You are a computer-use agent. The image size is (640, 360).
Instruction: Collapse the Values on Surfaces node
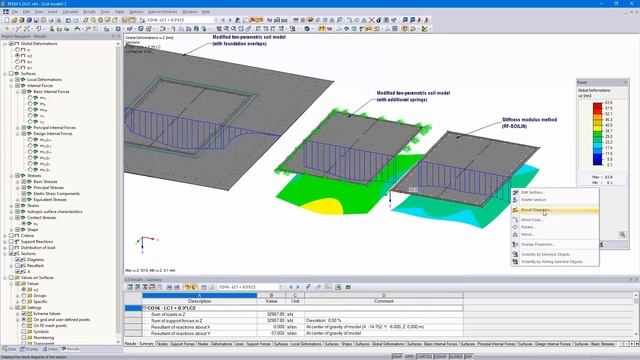point(5,278)
